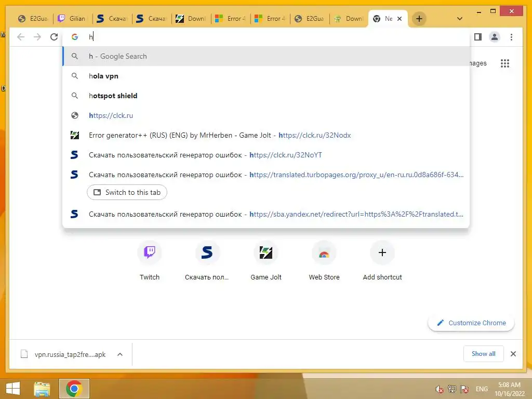The height and width of the screenshot is (399, 532).
Task: Click Show all downloads
Action: coord(484,354)
